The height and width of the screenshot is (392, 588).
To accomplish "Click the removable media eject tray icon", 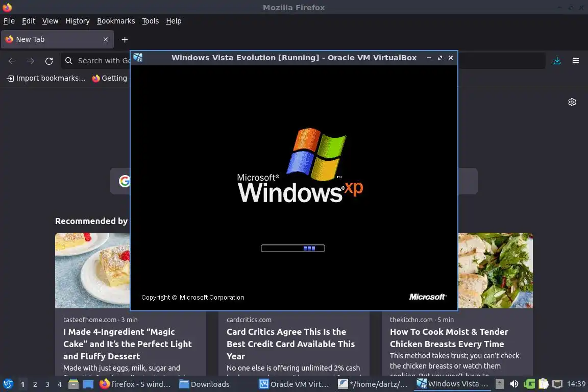I will coord(500,384).
